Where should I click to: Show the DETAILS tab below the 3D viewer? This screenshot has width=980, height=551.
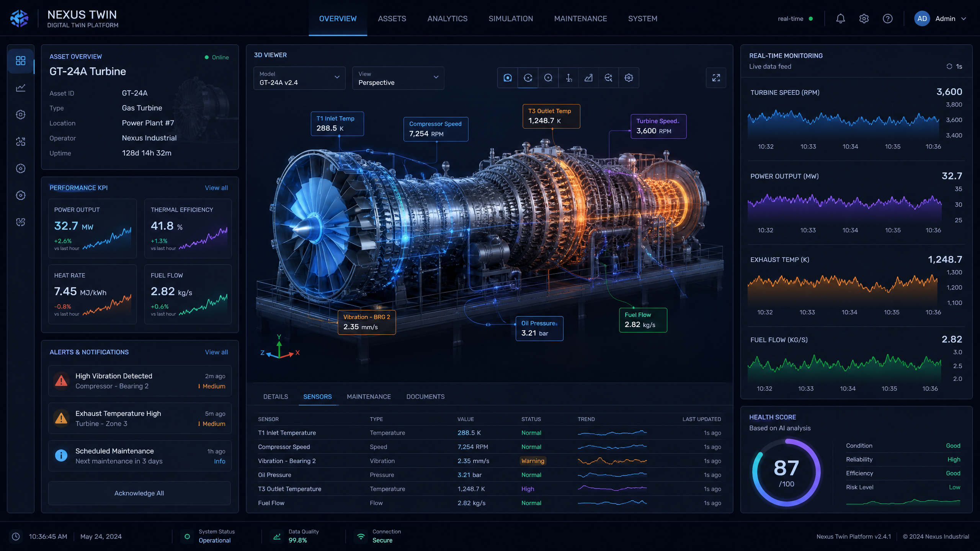coord(276,396)
